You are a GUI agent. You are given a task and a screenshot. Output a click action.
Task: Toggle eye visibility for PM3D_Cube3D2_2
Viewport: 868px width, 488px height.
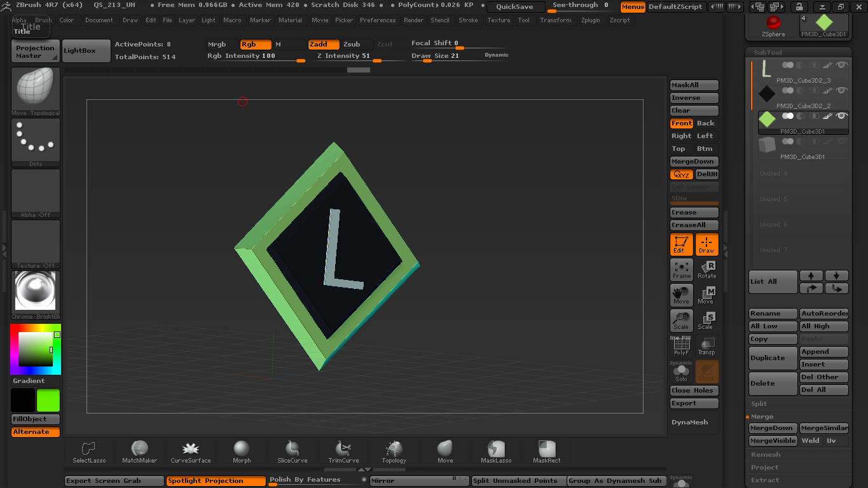tap(842, 90)
